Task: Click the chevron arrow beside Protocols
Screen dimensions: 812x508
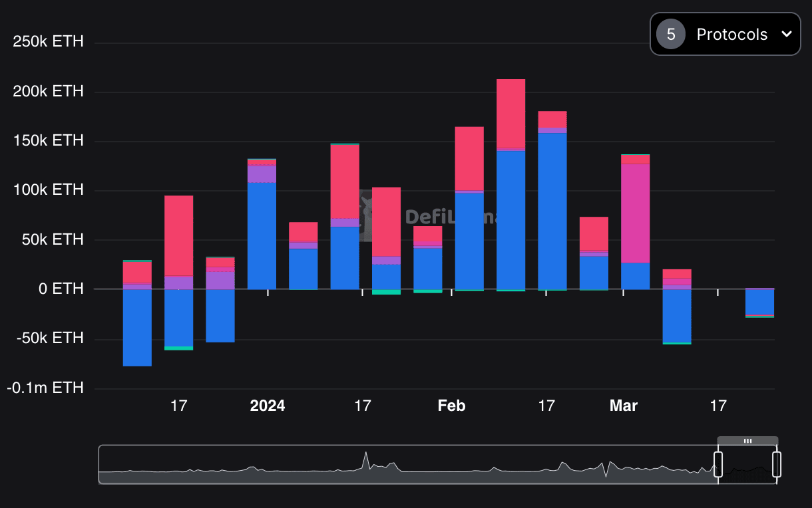Action: 785,35
